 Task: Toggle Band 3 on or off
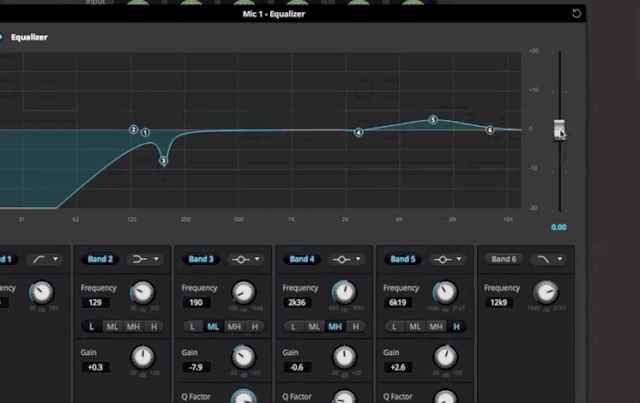click(201, 259)
